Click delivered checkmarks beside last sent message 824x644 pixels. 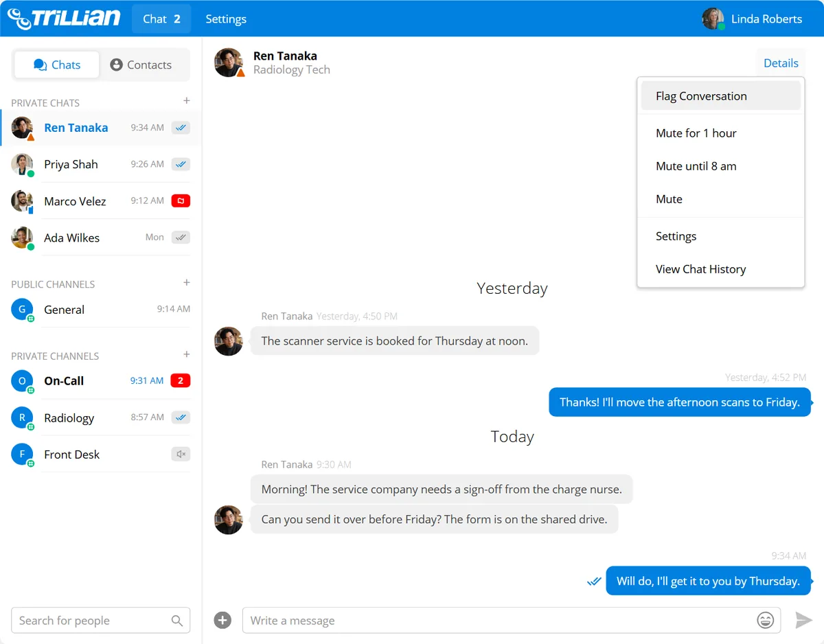coord(594,582)
